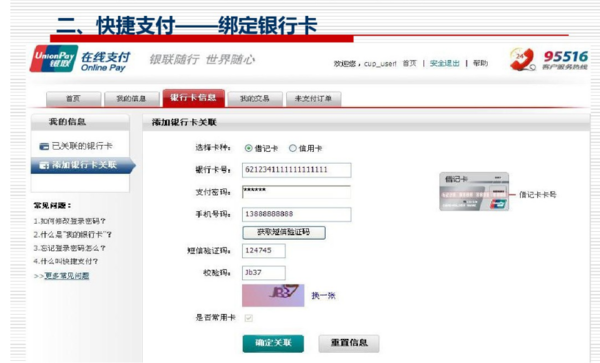The height and width of the screenshot is (363, 600).
Task: Open FAQ 3.忘记登录密码怎么
Action: click(69, 248)
